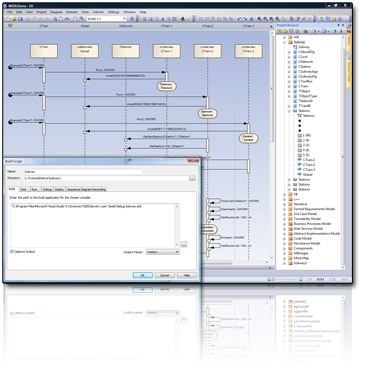Click the CNetwork lifeline box
367x368 pixels.
(x=126, y=51)
